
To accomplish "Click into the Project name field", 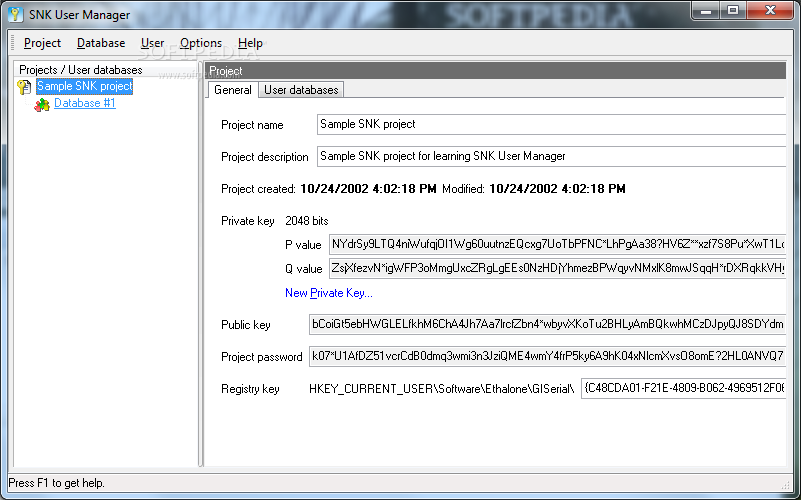I will 551,125.
